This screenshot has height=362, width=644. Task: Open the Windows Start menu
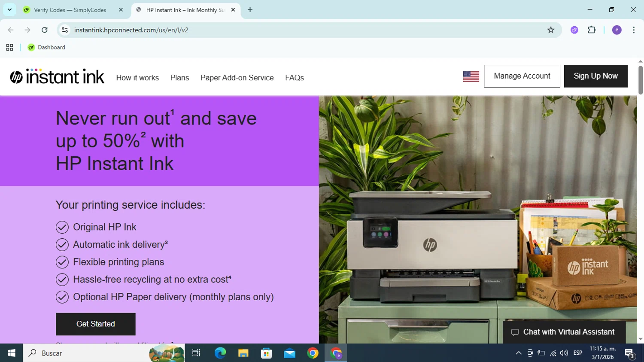pyautogui.click(x=12, y=353)
